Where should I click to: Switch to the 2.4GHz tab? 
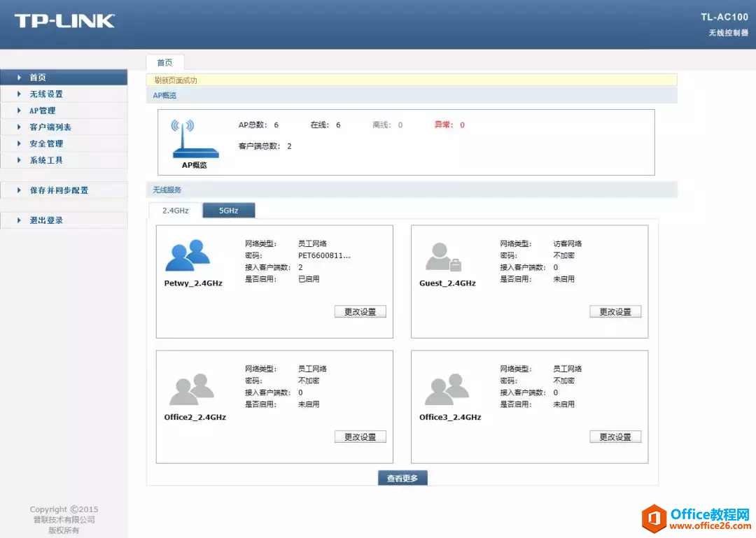[x=176, y=211]
